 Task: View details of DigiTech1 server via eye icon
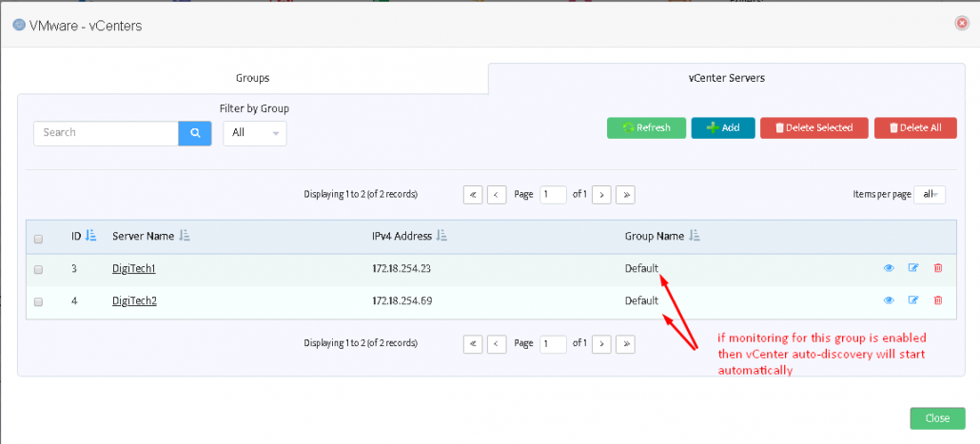tap(889, 268)
